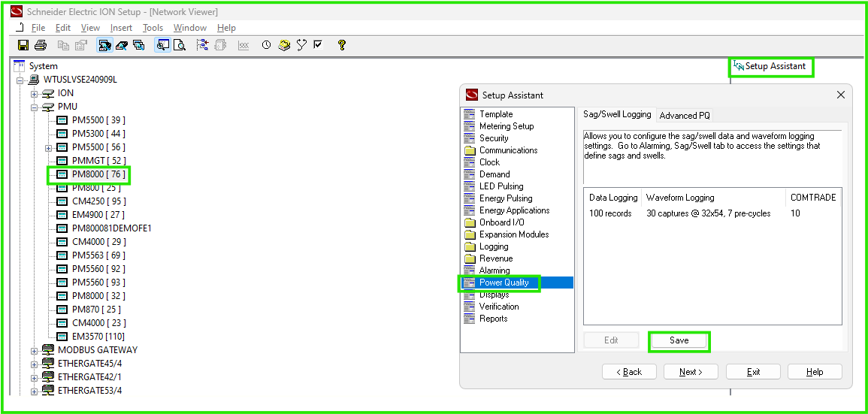Click the Save floppy disk toolbar icon

coord(23,45)
